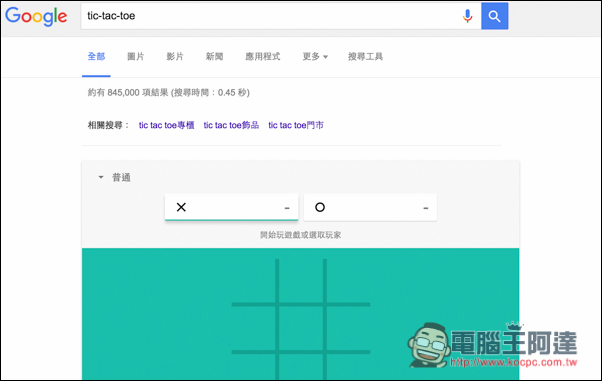The height and width of the screenshot is (381, 602).
Task: Open 搜尋工具 options
Action: [365, 56]
